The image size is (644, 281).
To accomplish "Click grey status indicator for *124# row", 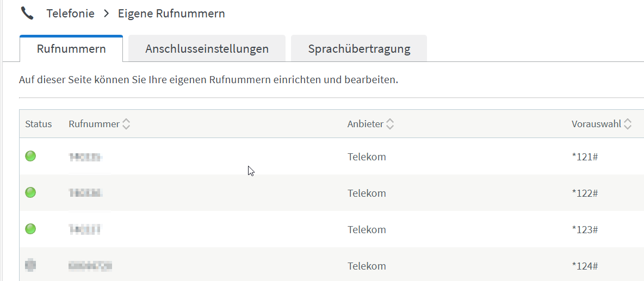I will [x=30, y=265].
